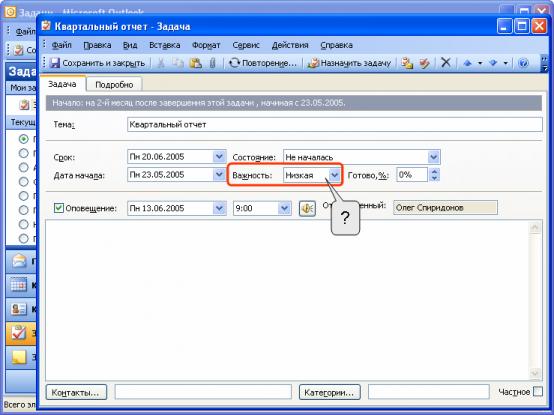Click the send status report icon
The width and height of the screenshot is (554, 415).
pos(407,63)
